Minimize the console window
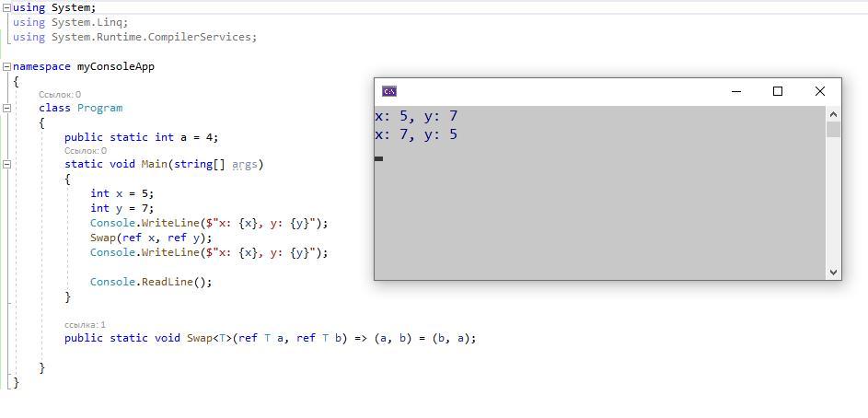868x418 pixels. 735,91
